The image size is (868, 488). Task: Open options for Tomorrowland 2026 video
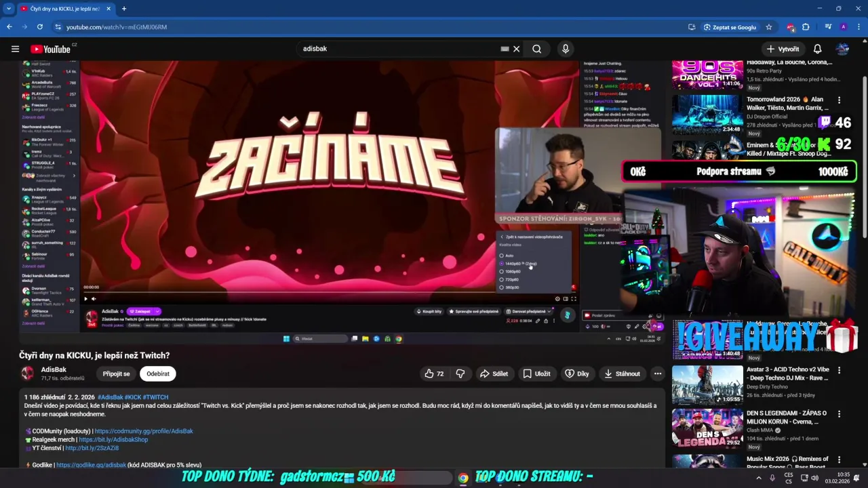click(839, 100)
